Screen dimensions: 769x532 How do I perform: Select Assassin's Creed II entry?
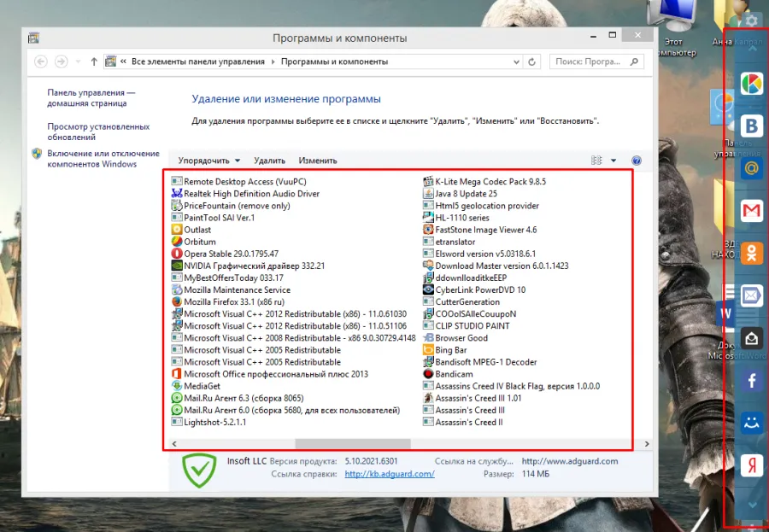[x=462, y=422]
